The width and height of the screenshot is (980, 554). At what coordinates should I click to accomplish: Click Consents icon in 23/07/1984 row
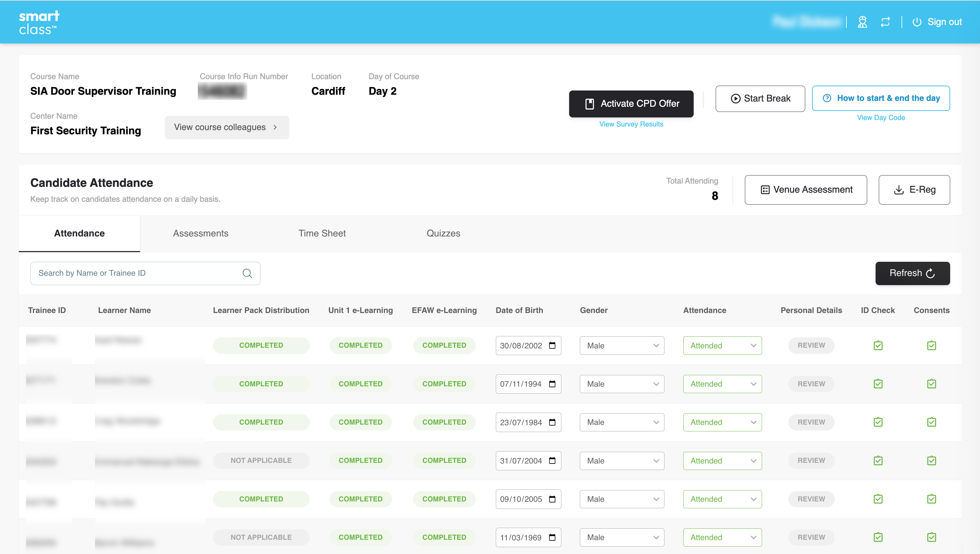932,422
